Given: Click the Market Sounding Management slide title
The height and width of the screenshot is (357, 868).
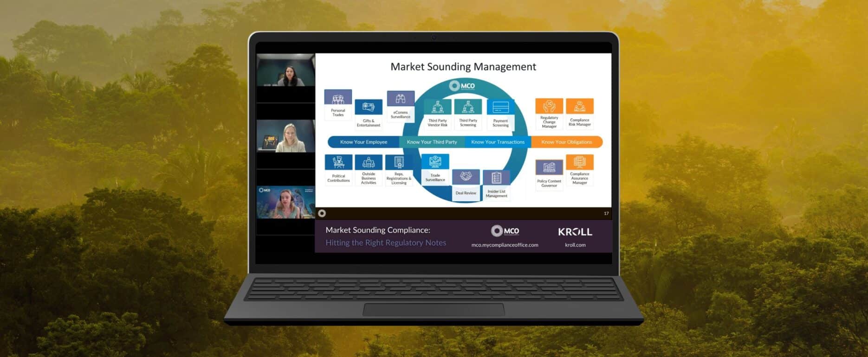Looking at the screenshot, I should (463, 67).
